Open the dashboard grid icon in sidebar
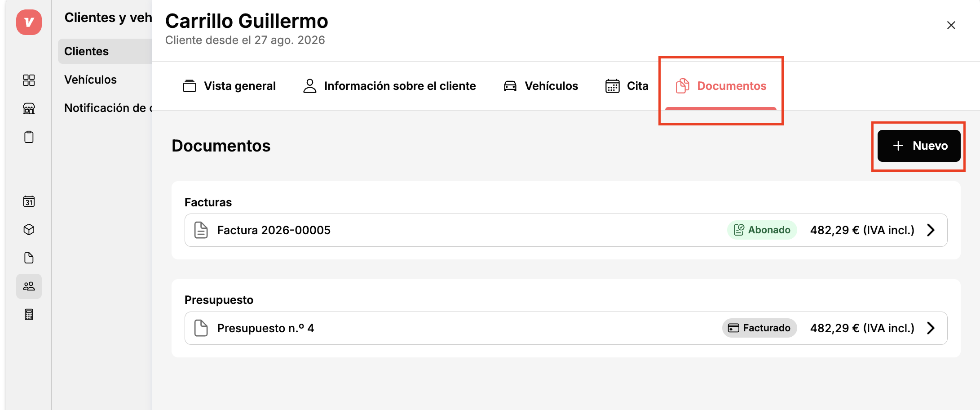 coord(29,80)
